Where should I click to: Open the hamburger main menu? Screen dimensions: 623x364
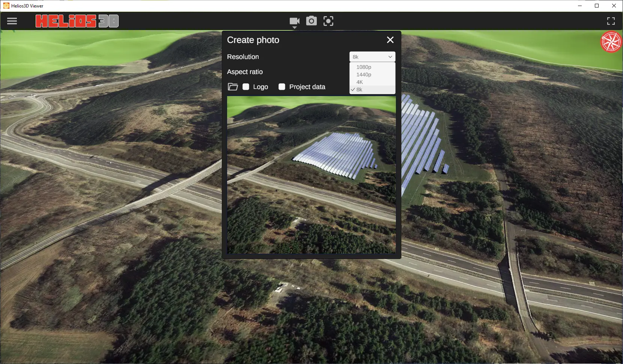(x=12, y=21)
